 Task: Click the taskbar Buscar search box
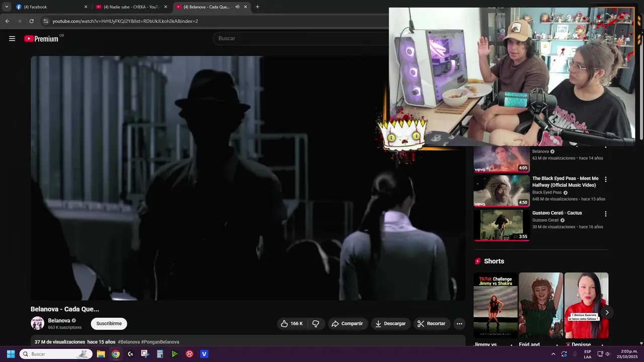pos(56,354)
